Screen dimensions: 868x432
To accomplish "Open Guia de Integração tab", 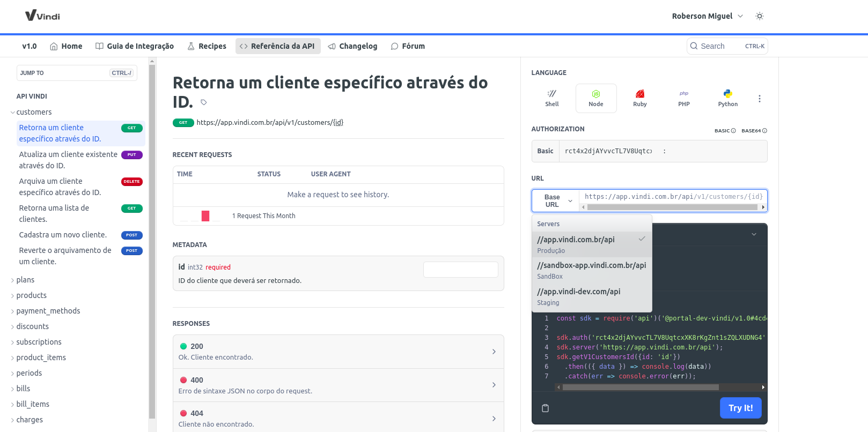I will 135,46.
